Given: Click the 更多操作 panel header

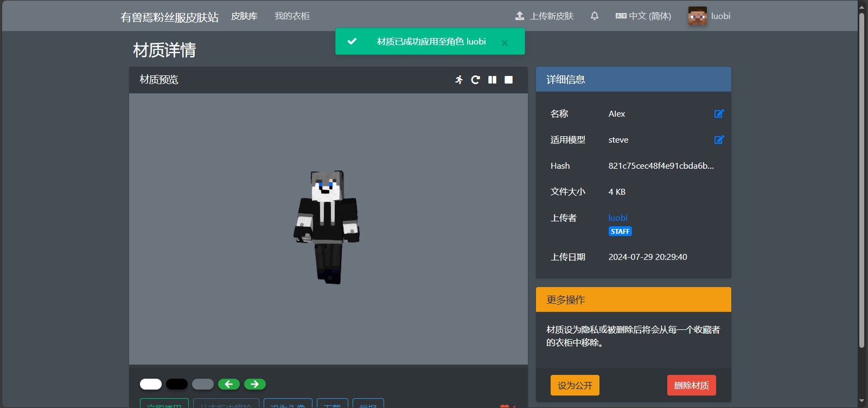Looking at the screenshot, I should coord(634,299).
